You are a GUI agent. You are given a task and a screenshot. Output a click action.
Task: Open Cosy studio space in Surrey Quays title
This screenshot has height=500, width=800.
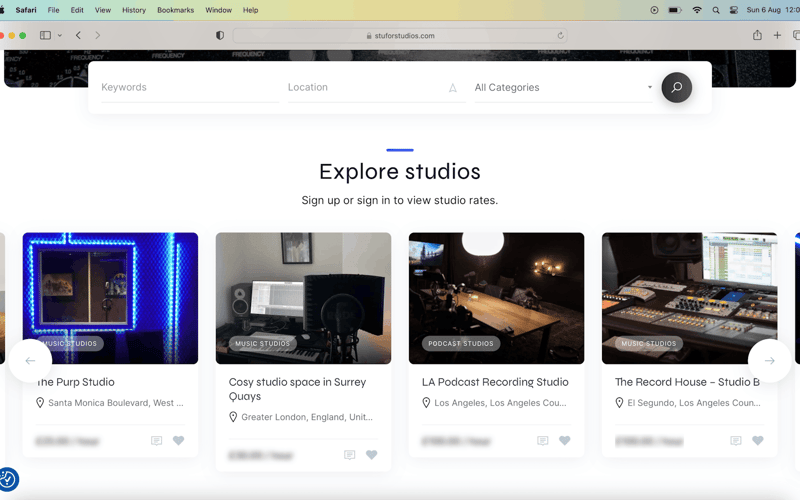pos(297,389)
